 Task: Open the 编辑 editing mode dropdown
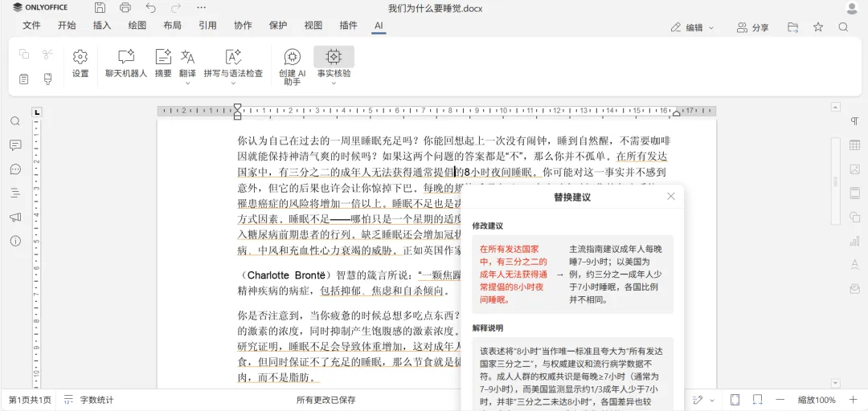point(692,27)
